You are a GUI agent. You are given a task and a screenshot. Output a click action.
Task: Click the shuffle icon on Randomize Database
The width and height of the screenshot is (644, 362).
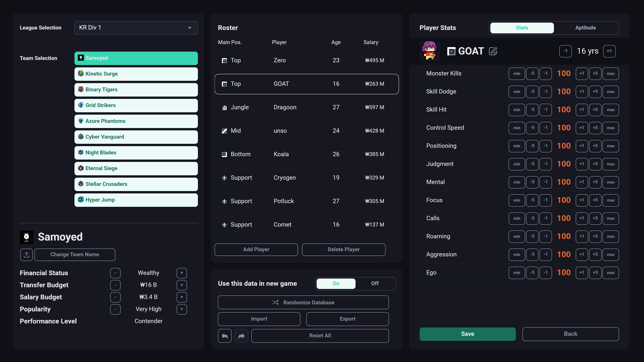[x=275, y=303]
